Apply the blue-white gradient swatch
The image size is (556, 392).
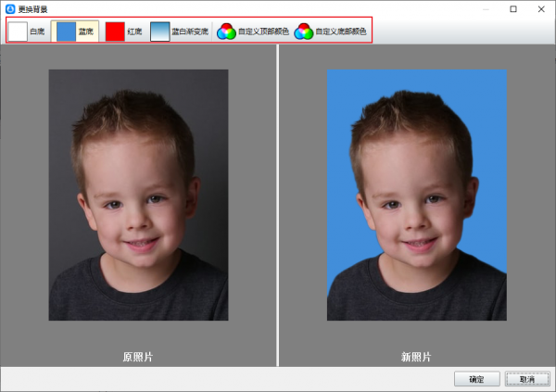point(160,31)
